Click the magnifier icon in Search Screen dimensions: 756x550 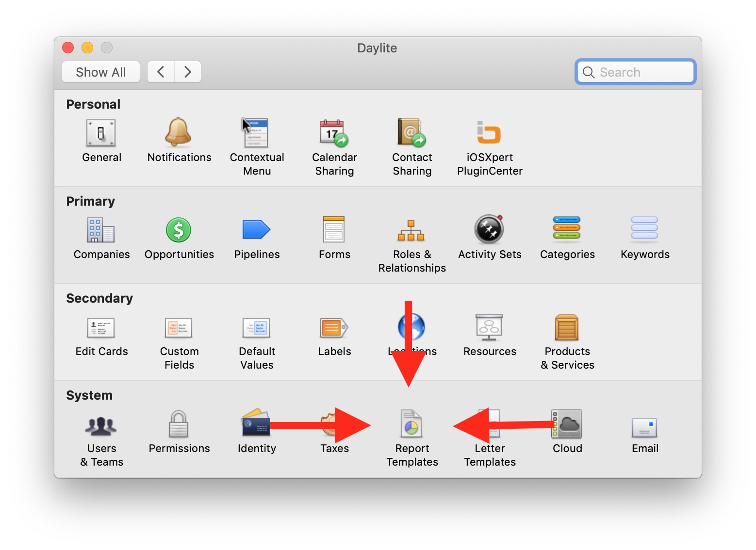pyautogui.click(x=589, y=72)
